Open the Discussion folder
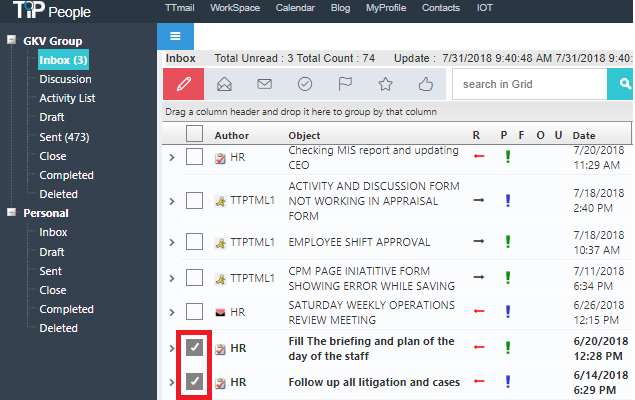Viewport: 635px width, 400px height. click(x=65, y=79)
